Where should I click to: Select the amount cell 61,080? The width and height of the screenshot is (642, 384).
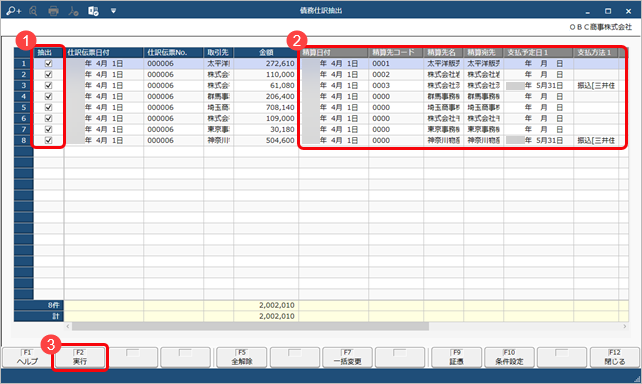pyautogui.click(x=266, y=86)
